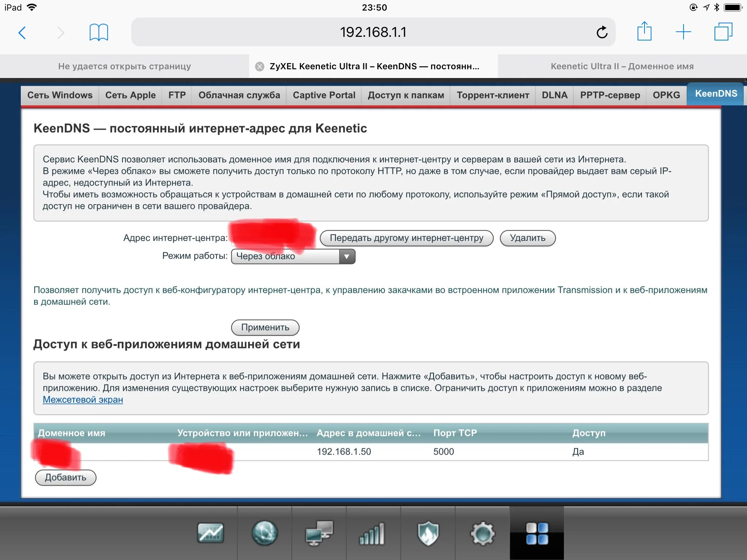Open the system settings gear icon
The width and height of the screenshot is (747, 560).
pyautogui.click(x=482, y=533)
